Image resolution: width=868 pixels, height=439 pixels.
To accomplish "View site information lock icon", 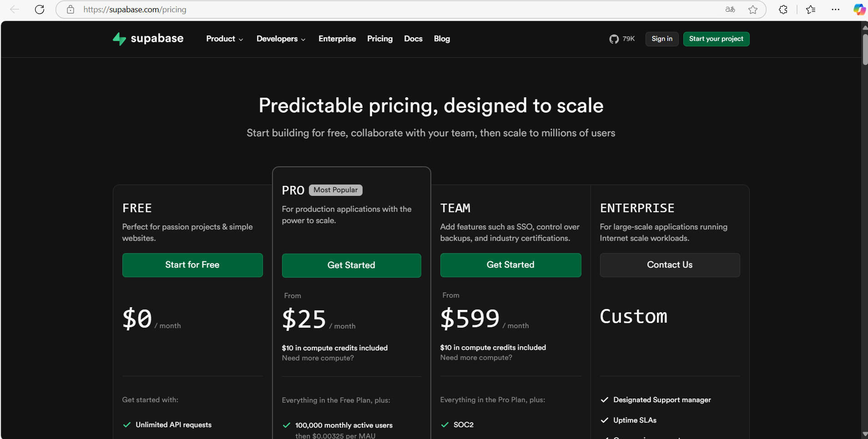I will pyautogui.click(x=71, y=10).
